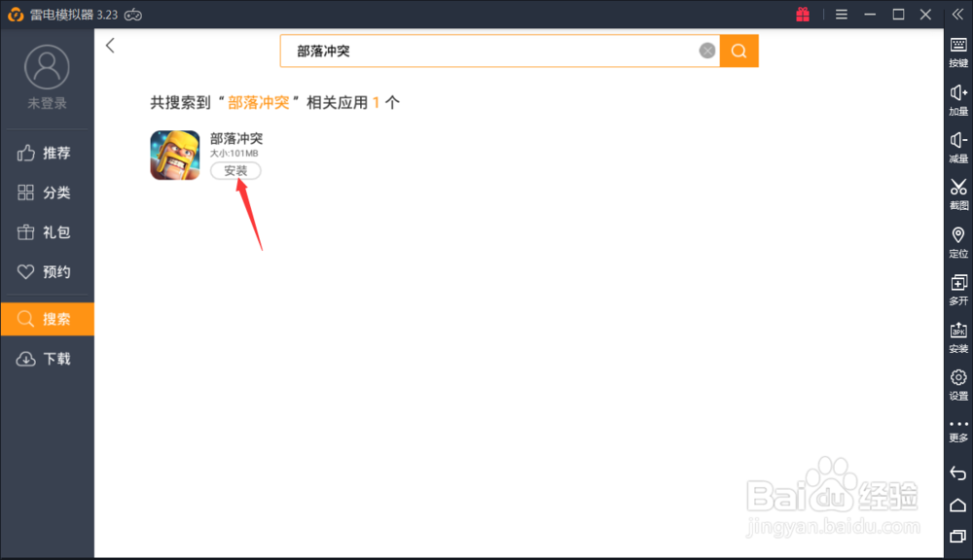Open the multi-instance (多开) manager
The image size is (973, 560).
(x=956, y=290)
